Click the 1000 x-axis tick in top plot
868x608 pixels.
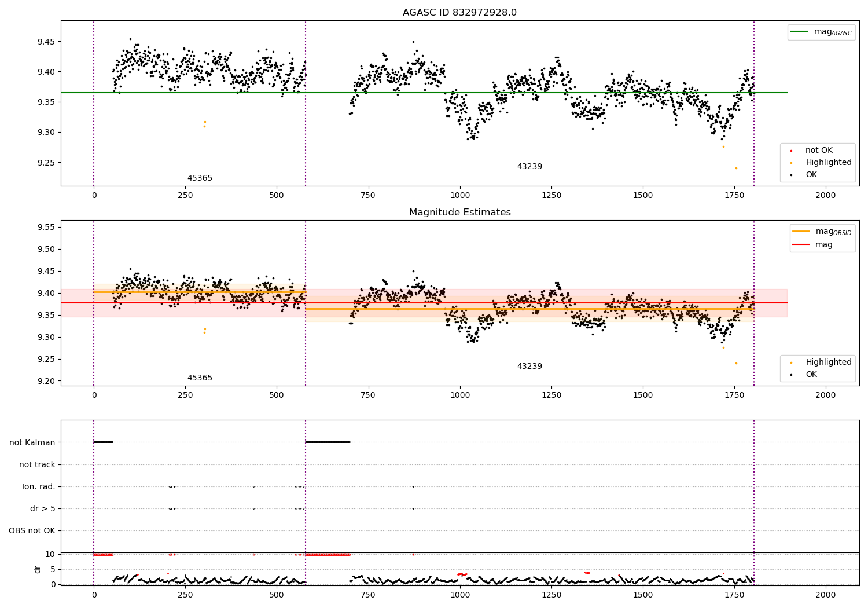click(x=459, y=195)
